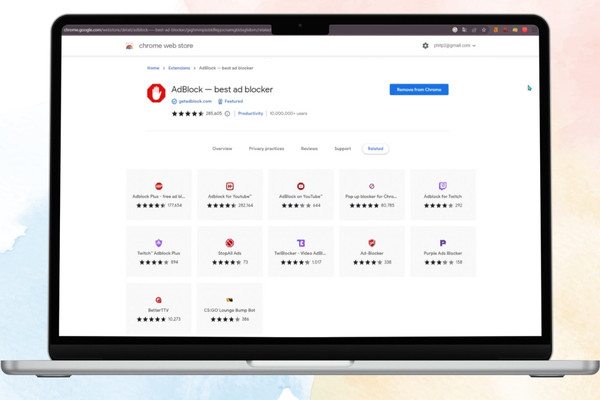Open the Ad-Blocker title
600x400 pixels.
coord(372,253)
